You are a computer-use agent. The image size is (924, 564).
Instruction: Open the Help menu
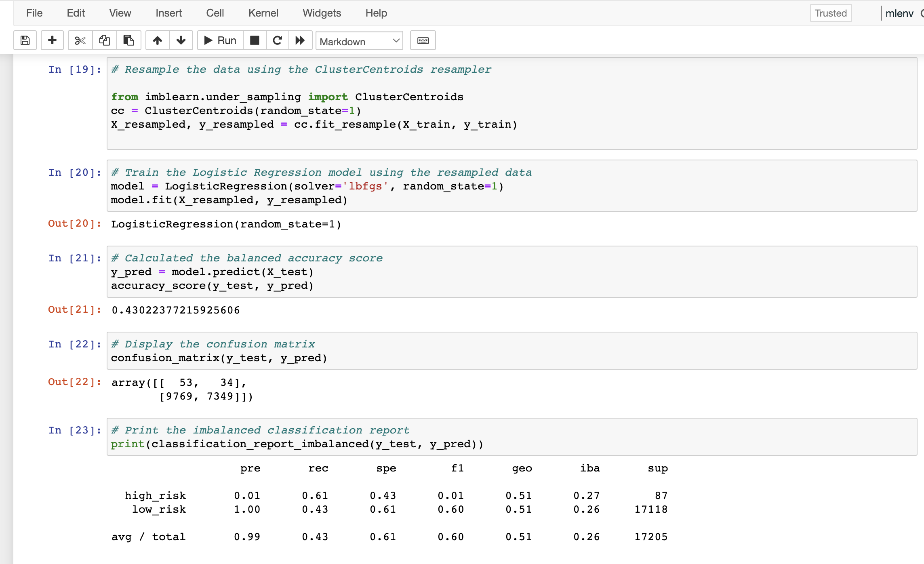pyautogui.click(x=376, y=13)
